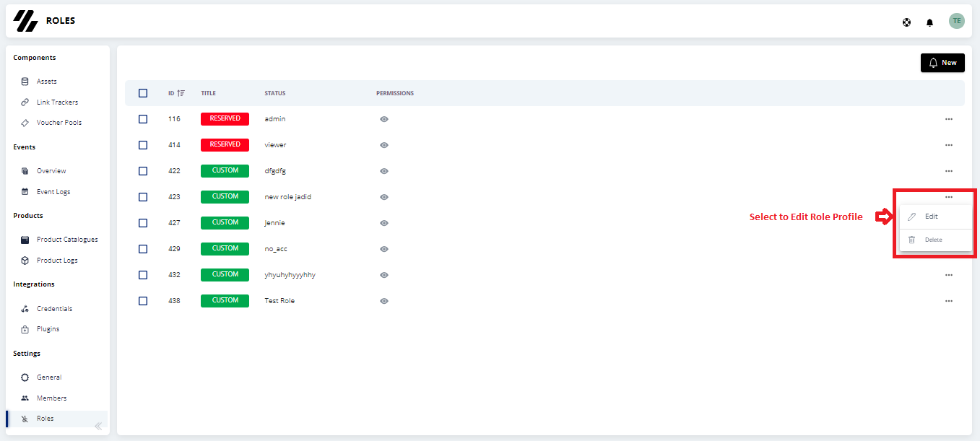
Task: Select checkbox for role ID 432
Action: [143, 275]
